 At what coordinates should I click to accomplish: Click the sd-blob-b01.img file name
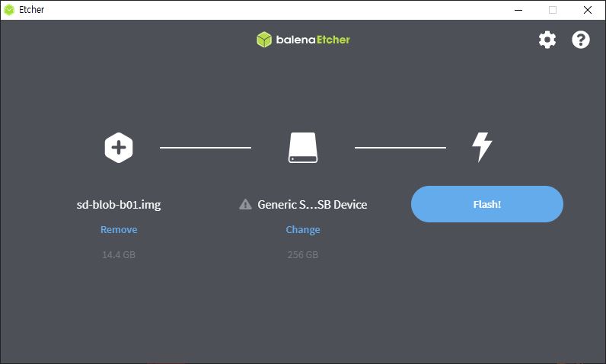(119, 204)
